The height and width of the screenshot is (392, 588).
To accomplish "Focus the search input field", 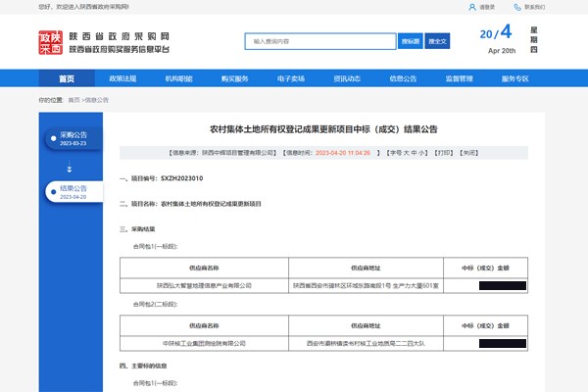I will pyautogui.click(x=321, y=41).
